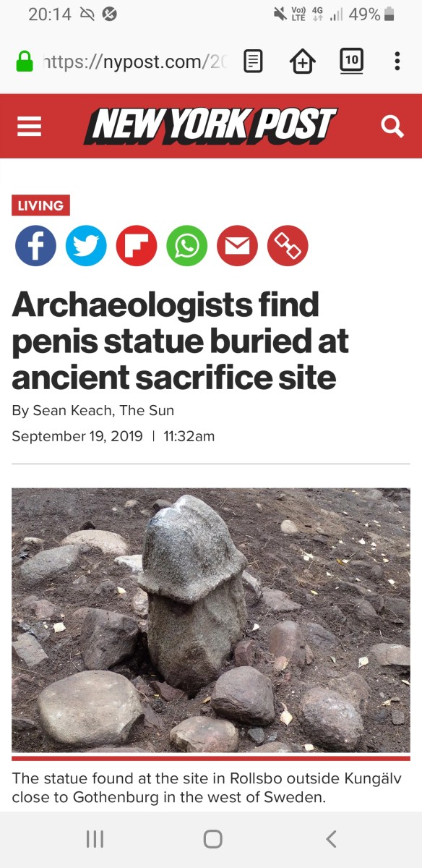This screenshot has width=422, height=868.
Task: Share article by email icon
Action: tap(238, 246)
